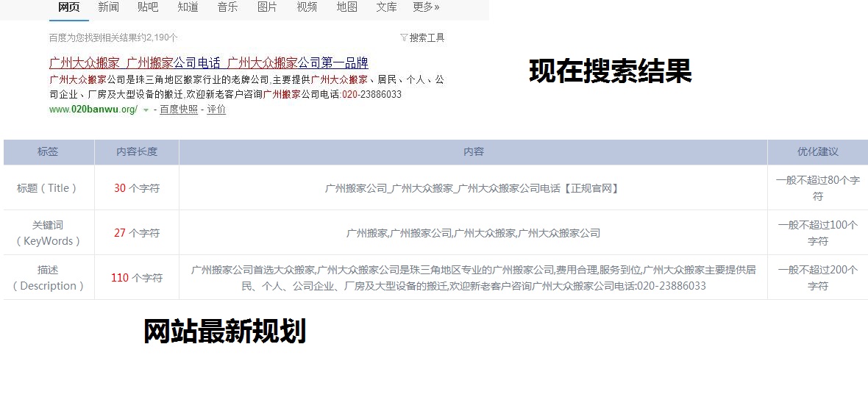Click the keywords content 广州搬家,广州搬家公司

coord(473,233)
